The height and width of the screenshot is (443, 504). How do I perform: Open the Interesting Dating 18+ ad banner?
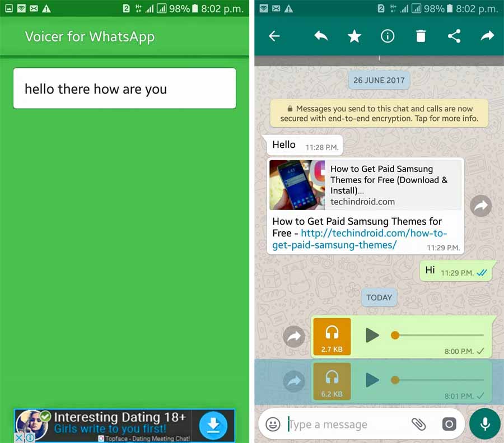(x=124, y=426)
